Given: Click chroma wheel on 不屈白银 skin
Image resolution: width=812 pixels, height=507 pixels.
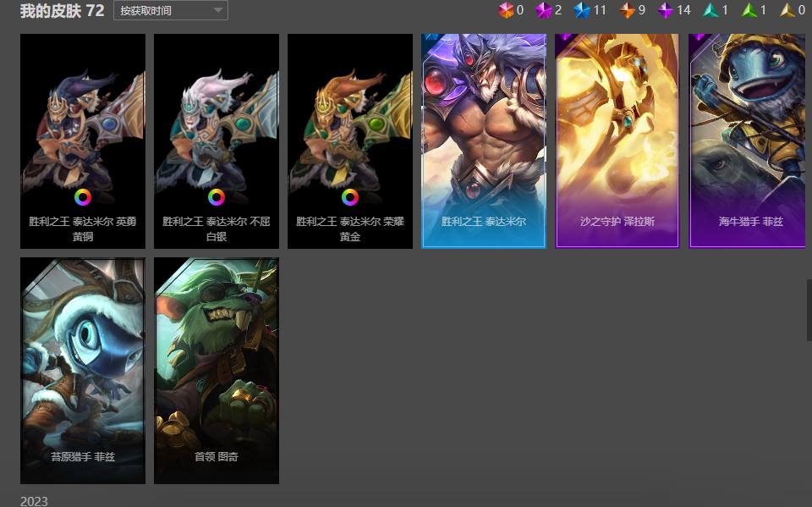Looking at the screenshot, I should pyautogui.click(x=217, y=197).
